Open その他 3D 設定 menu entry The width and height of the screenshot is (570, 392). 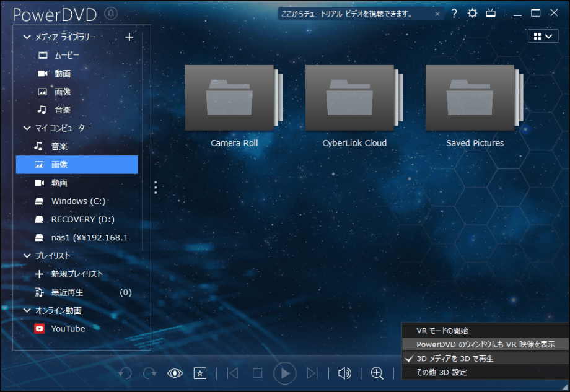(485, 372)
